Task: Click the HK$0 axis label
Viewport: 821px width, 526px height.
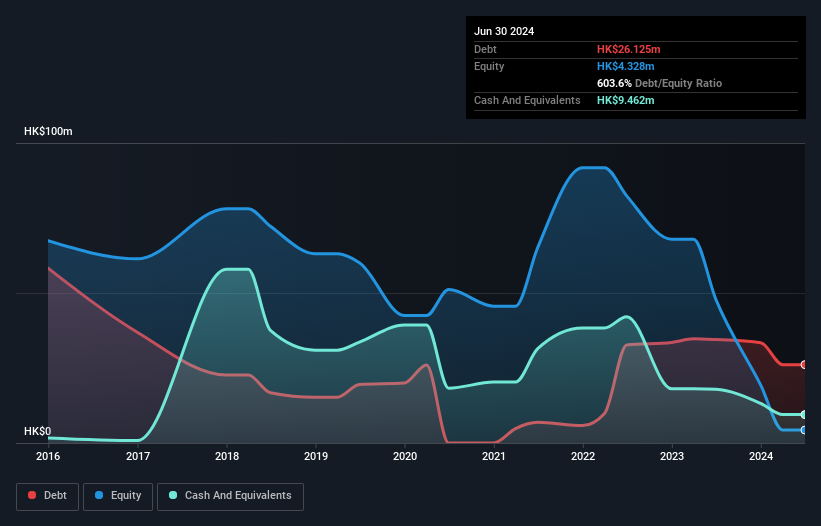Action: click(38, 431)
